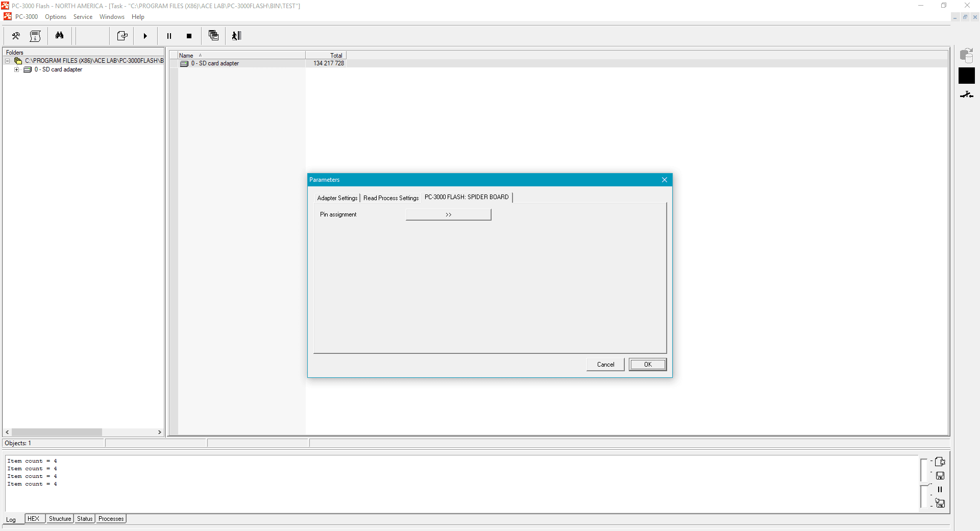Open the Help menu
Viewport: 980px width, 531px height.
(138, 17)
